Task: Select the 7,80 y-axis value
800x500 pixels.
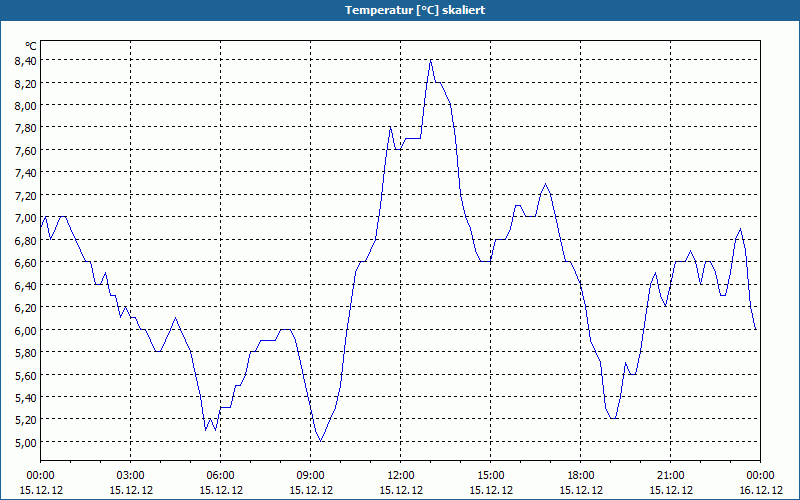Action: click(26, 128)
